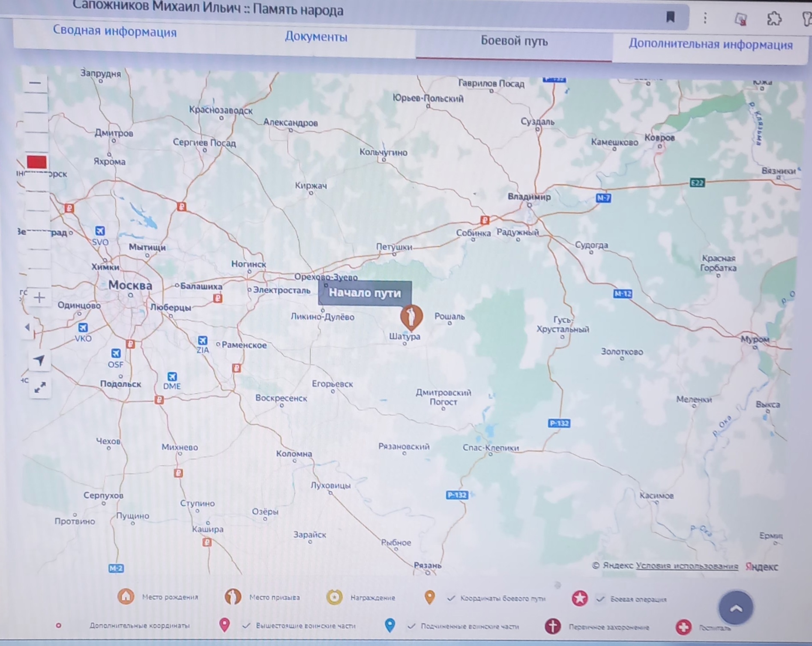The image size is (812, 646).
Task: Toggle Подчиненные воинские части checkbox
Action: pos(411,626)
